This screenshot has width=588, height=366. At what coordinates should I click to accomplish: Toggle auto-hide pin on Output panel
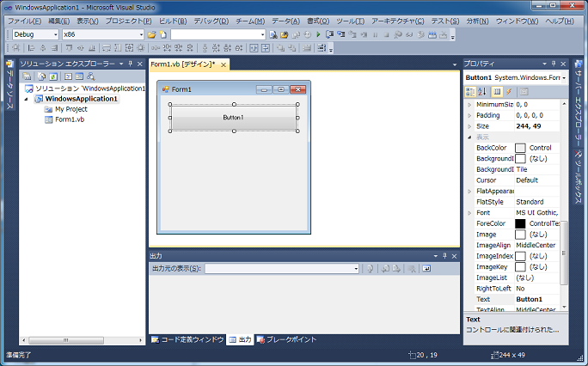444,256
